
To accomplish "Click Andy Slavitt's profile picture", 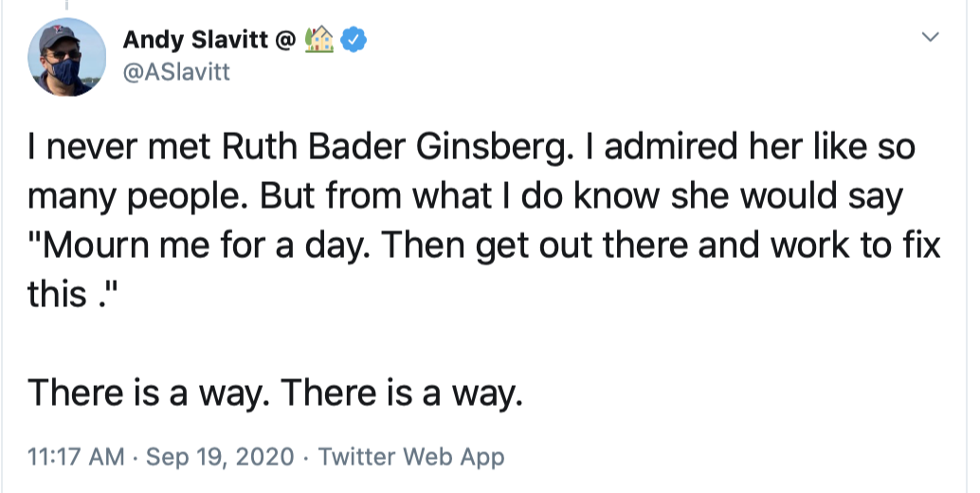I will (66, 57).
